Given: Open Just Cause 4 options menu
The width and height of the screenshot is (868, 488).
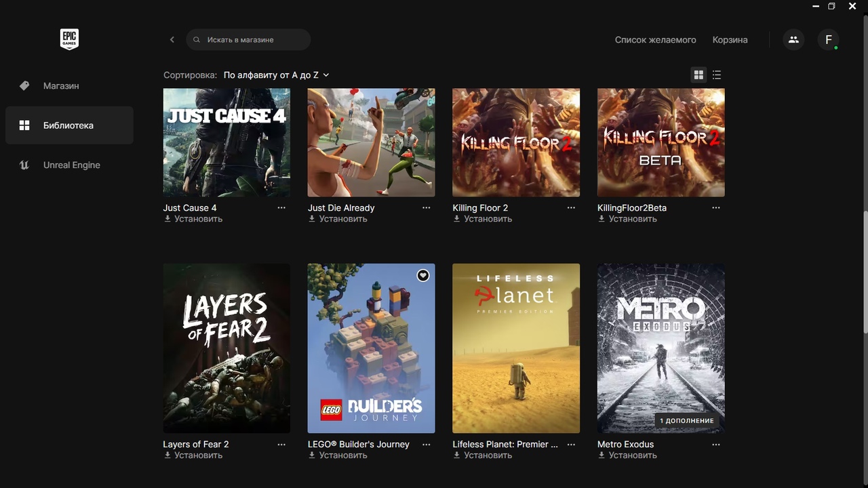Looking at the screenshot, I should point(281,208).
